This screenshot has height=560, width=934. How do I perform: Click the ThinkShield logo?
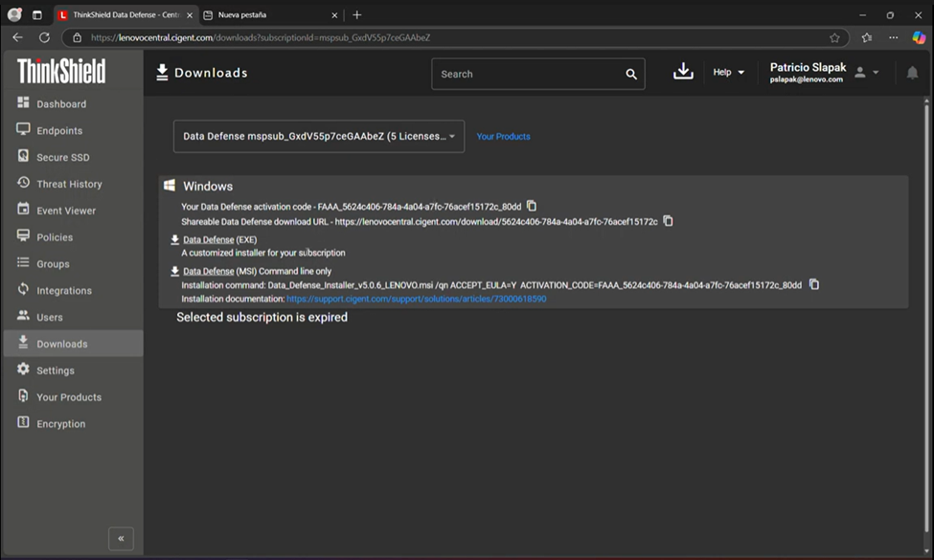pos(61,72)
